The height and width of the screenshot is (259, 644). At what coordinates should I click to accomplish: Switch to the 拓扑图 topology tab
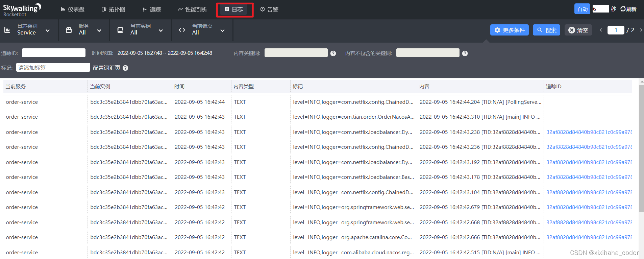tap(114, 9)
